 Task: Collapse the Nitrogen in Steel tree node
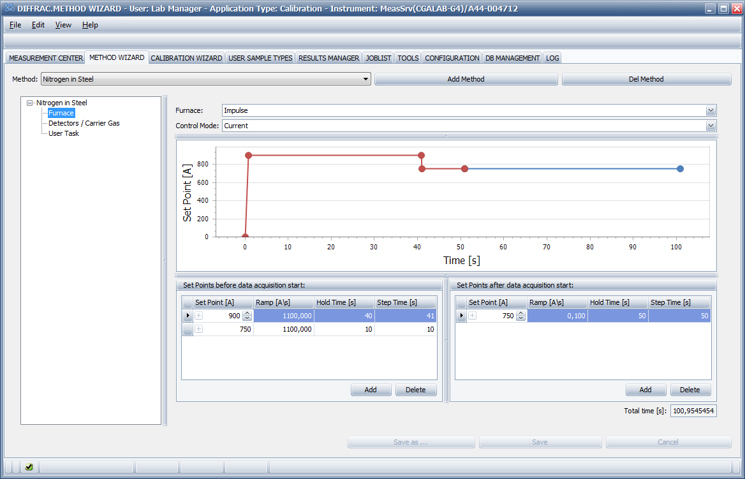click(x=30, y=103)
